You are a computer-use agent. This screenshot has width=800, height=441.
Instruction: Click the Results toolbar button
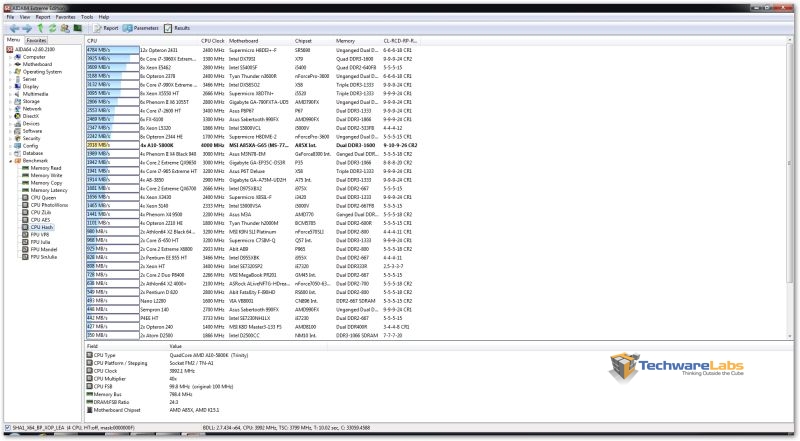(177, 29)
